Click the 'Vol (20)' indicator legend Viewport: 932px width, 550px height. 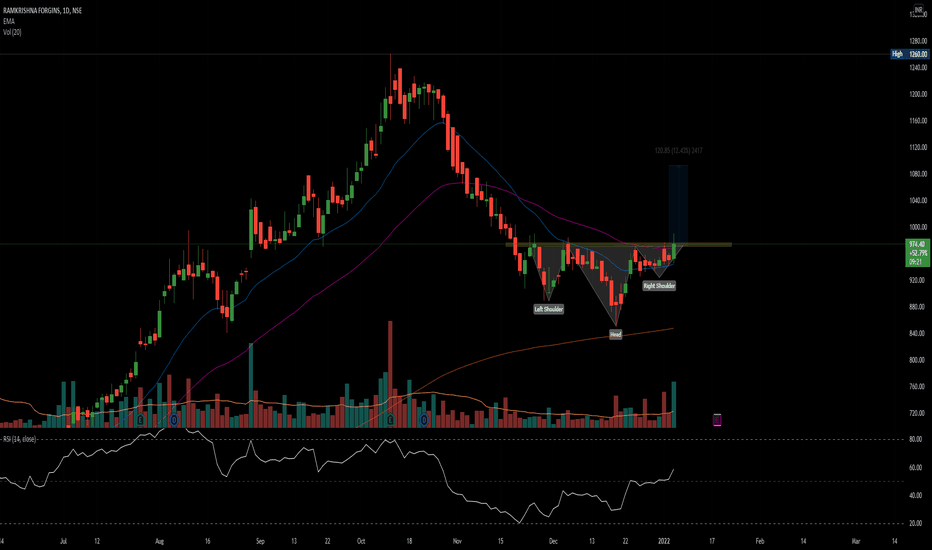click(x=12, y=32)
